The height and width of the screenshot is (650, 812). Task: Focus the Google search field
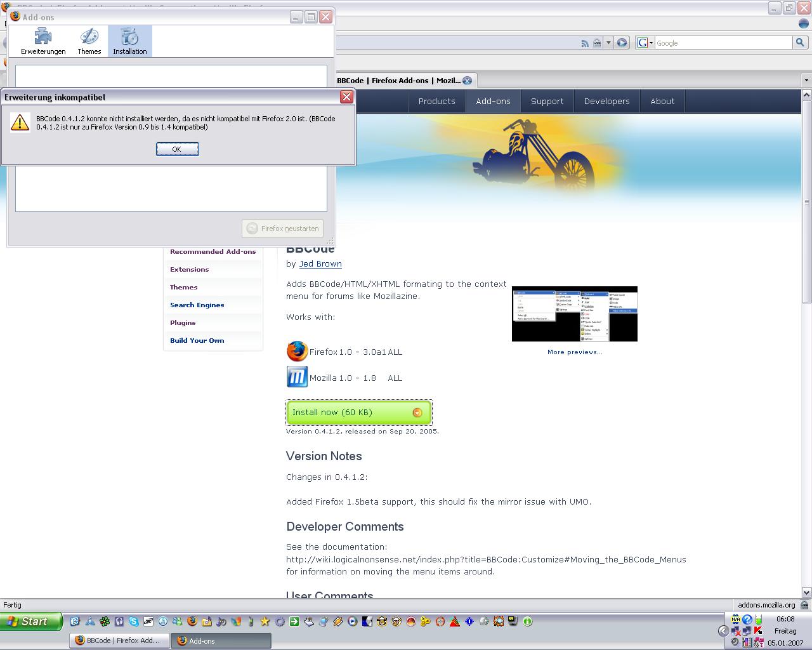[x=723, y=43]
